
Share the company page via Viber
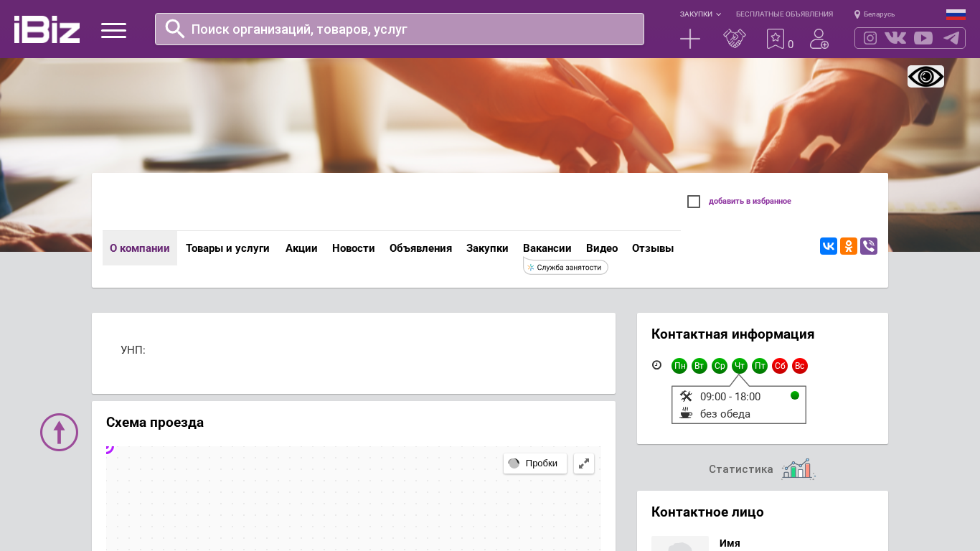(869, 246)
